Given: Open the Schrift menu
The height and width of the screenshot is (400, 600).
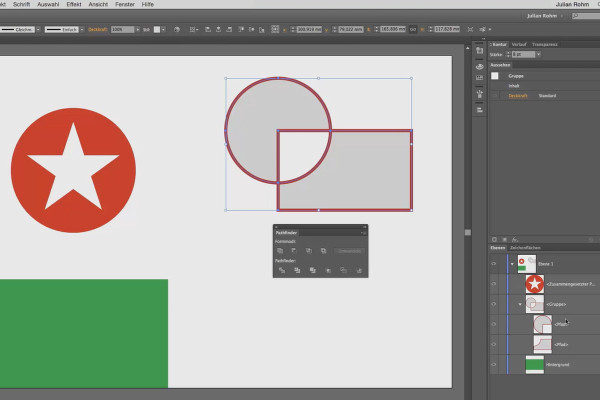Looking at the screenshot, I should pyautogui.click(x=21, y=5).
